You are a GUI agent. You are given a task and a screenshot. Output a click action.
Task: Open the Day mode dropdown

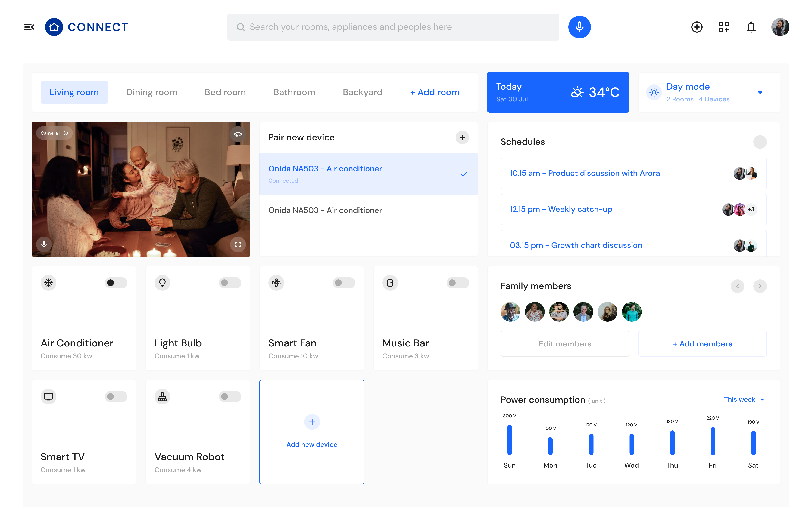tap(760, 92)
